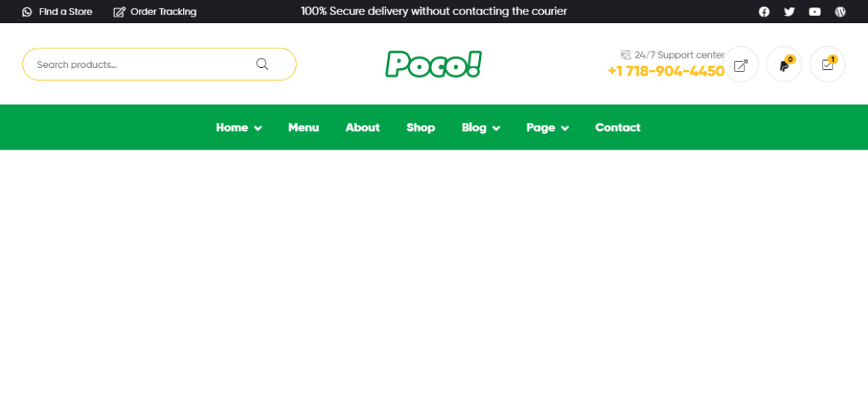Click the round edit/external-link icon button
This screenshot has height=401, width=868.
[x=741, y=64]
